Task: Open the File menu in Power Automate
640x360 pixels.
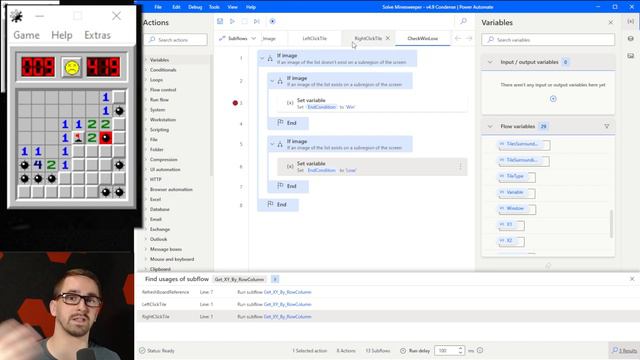Action: click(158, 7)
